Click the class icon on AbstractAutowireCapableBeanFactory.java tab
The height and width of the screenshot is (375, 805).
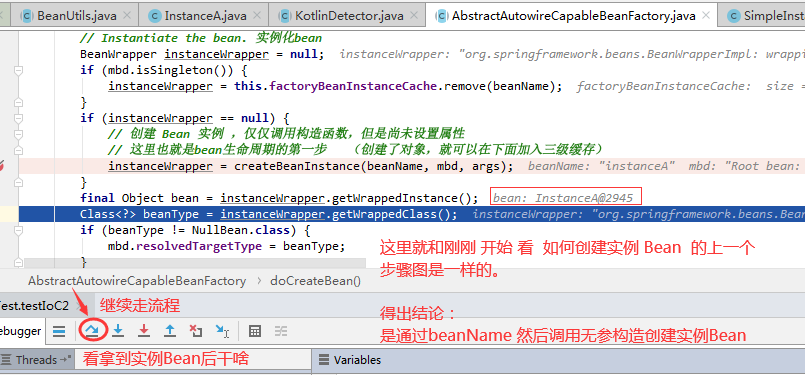point(441,16)
